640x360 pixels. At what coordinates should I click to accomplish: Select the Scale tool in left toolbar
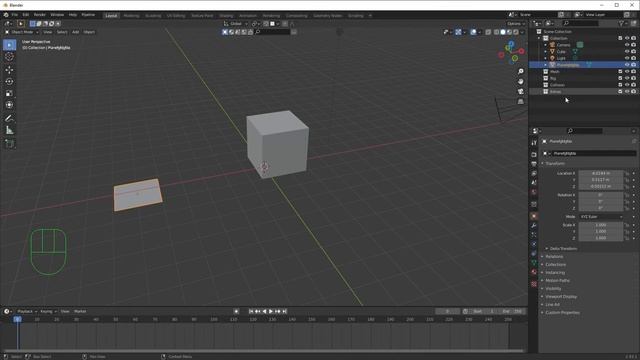point(9,93)
